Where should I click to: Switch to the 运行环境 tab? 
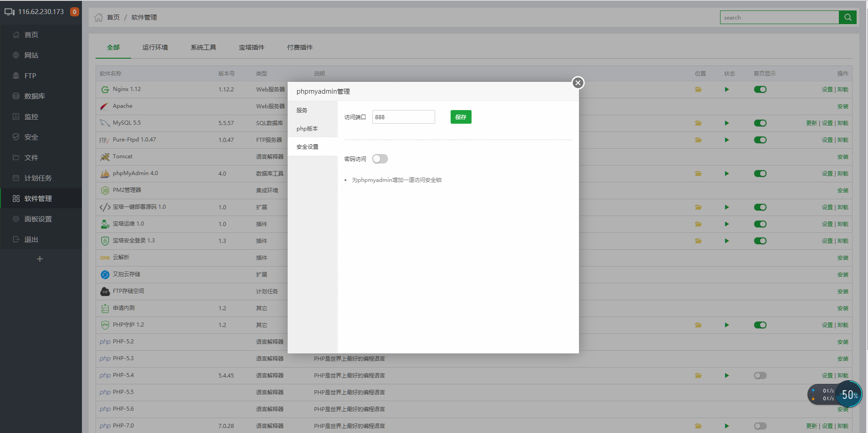tap(155, 47)
